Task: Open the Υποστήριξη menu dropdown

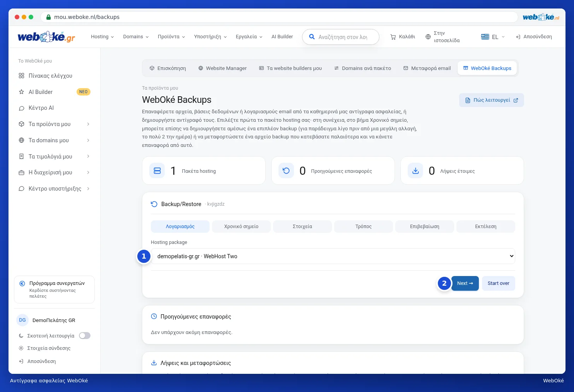Action: (x=210, y=37)
